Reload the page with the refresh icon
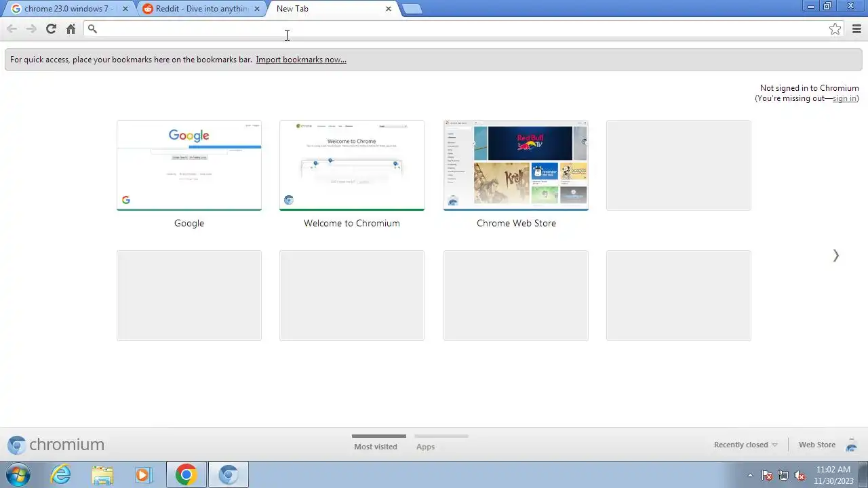The width and height of the screenshot is (868, 488). (51, 28)
